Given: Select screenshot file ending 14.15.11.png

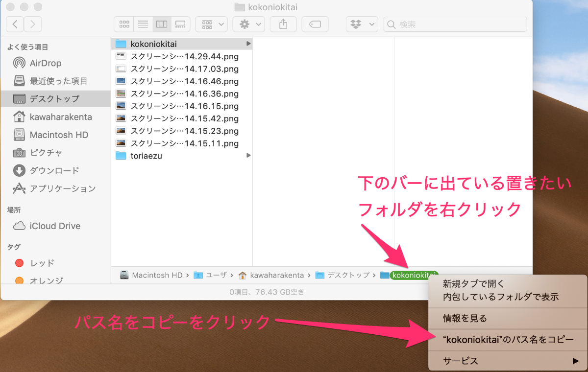Looking at the screenshot, I should [182, 143].
